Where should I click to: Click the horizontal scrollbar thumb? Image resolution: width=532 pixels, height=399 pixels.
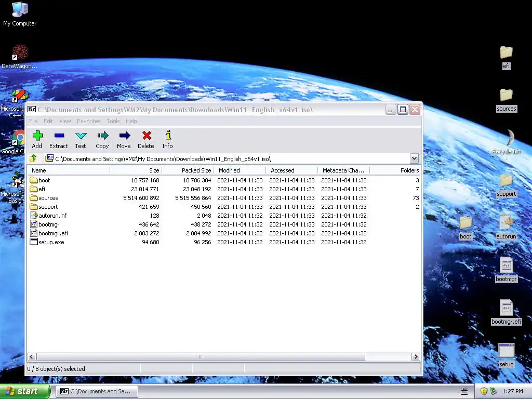(x=201, y=356)
